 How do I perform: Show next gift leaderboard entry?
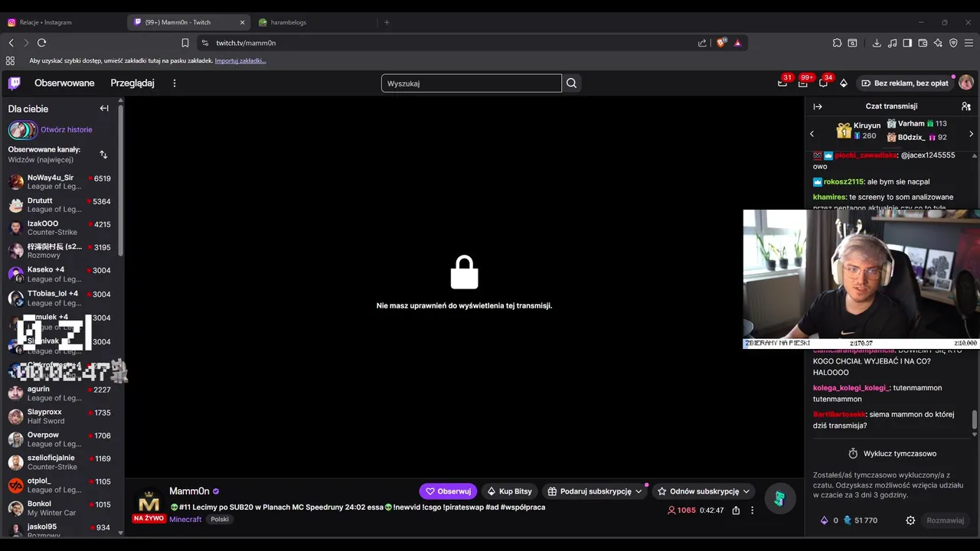(x=971, y=134)
